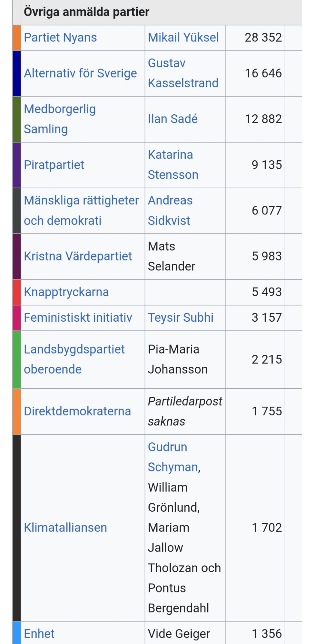Go to Medborgerlig Samling page
Image resolution: width=314 pixels, height=644 pixels.
pos(60,119)
